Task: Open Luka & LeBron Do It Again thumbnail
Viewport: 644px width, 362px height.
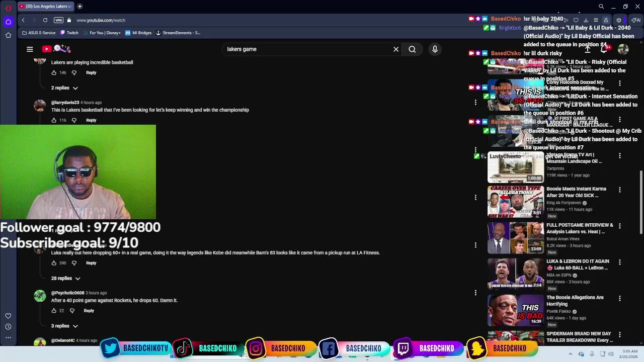Action: [x=516, y=274]
